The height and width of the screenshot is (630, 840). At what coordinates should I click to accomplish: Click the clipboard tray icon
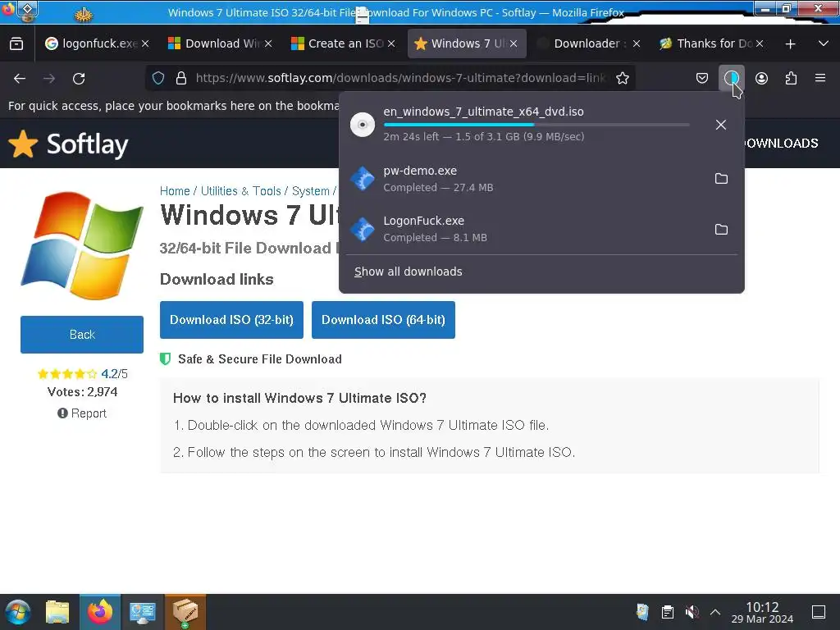click(x=668, y=612)
